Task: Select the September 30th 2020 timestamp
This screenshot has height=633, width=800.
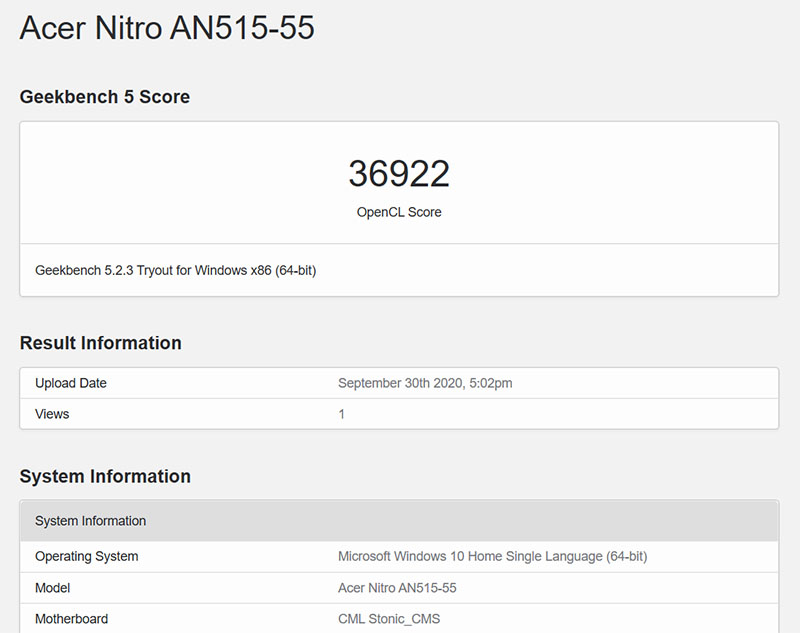Action: click(424, 383)
